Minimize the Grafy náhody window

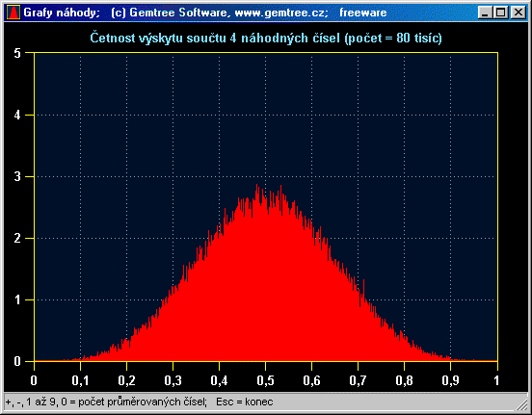pos(485,13)
